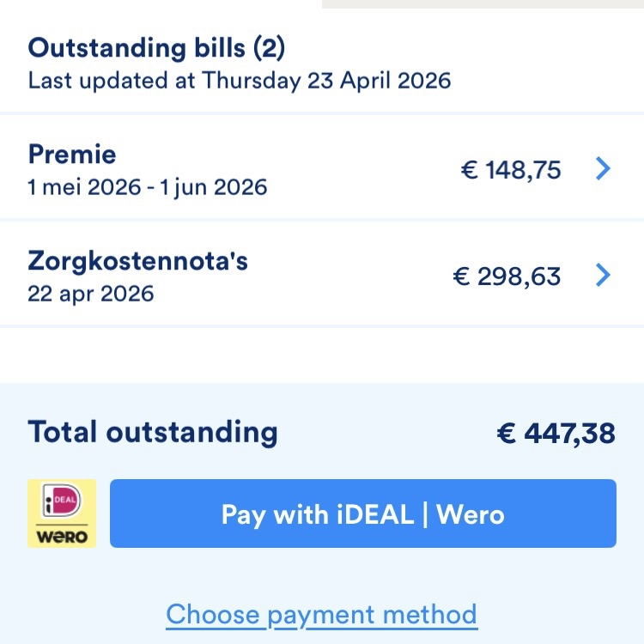Click the word Wero on the pay button
The height and width of the screenshot is (644, 644).
click(471, 513)
